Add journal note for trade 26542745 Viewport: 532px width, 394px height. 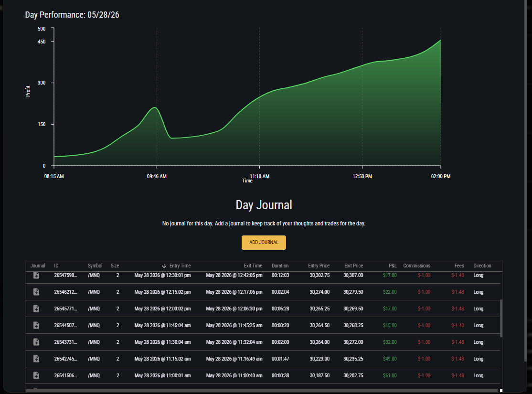(x=36, y=359)
